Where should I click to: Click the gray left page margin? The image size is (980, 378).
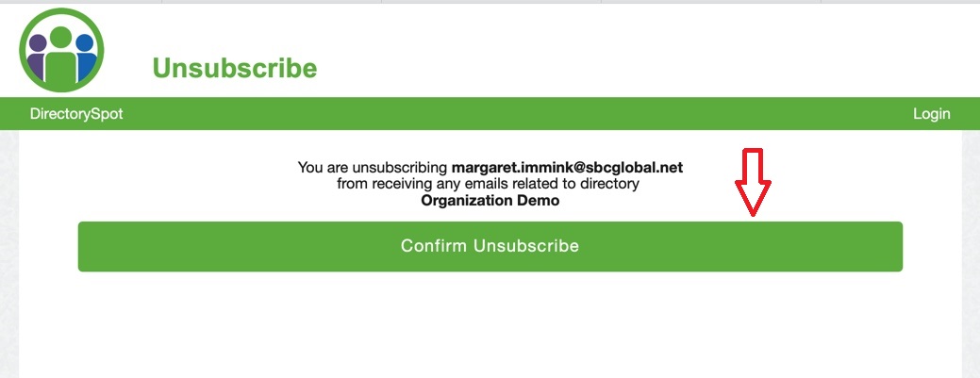[x=8, y=255]
